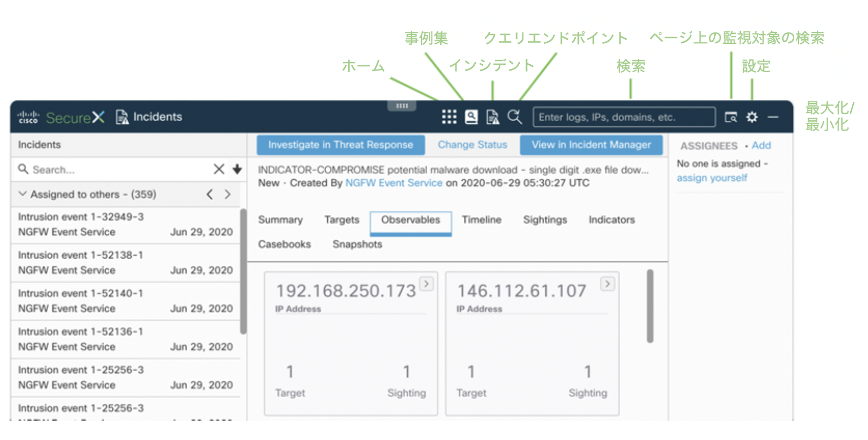This screenshot has height=440, width=868.
Task: Click the assign yourself link
Action: (x=712, y=178)
